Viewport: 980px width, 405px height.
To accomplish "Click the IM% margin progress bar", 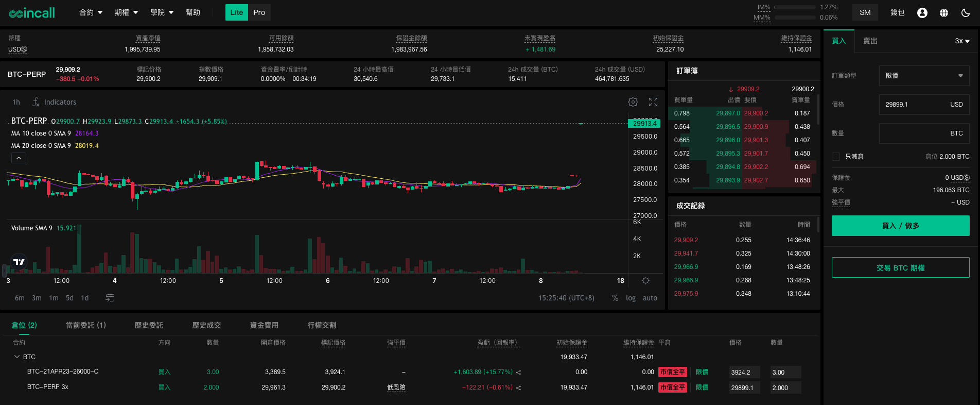I will pyautogui.click(x=795, y=7).
